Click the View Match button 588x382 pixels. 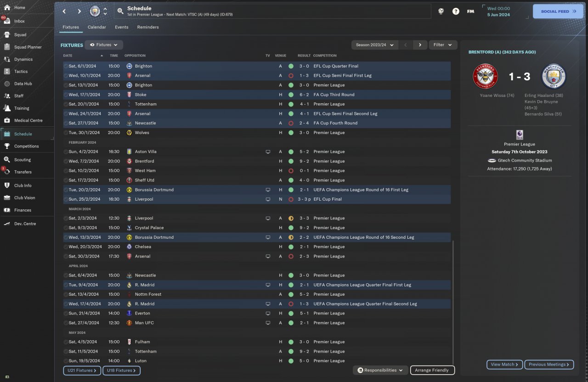coord(504,365)
